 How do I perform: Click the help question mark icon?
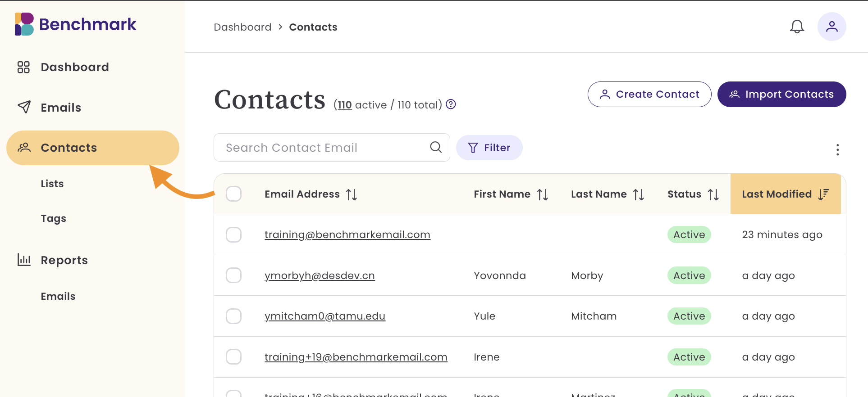[x=451, y=104]
